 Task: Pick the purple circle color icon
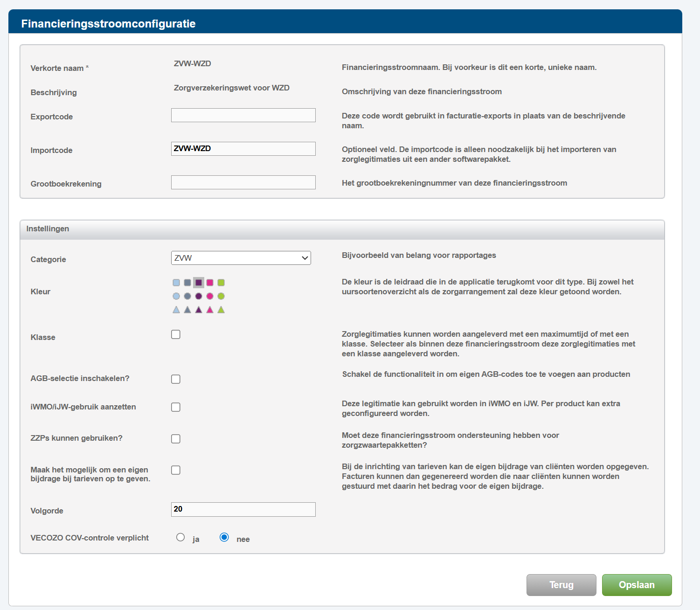point(199,296)
